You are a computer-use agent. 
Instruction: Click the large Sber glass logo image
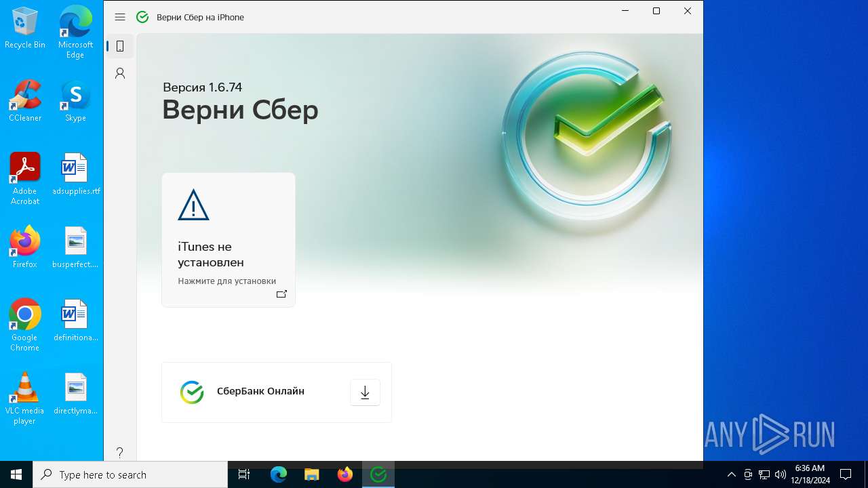587,136
